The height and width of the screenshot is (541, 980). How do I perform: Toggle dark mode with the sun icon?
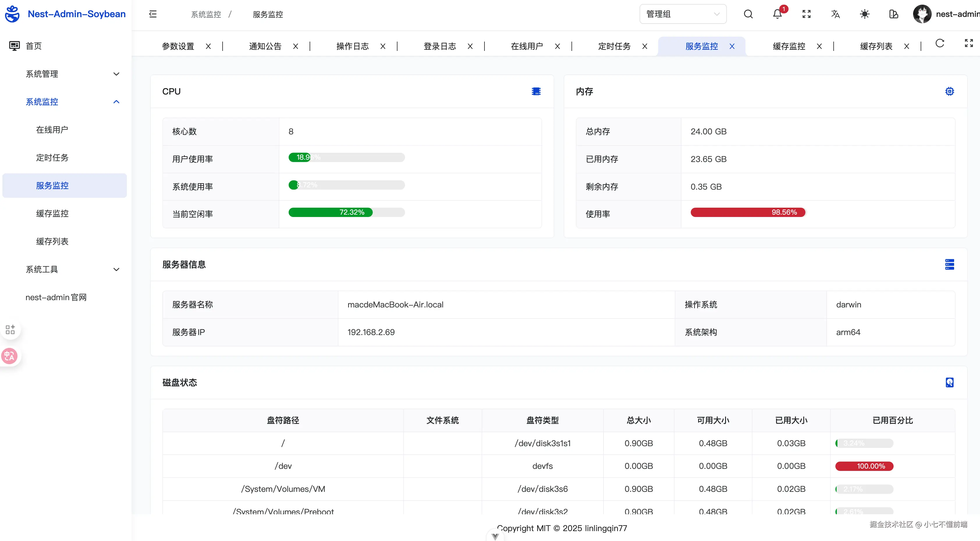point(864,15)
